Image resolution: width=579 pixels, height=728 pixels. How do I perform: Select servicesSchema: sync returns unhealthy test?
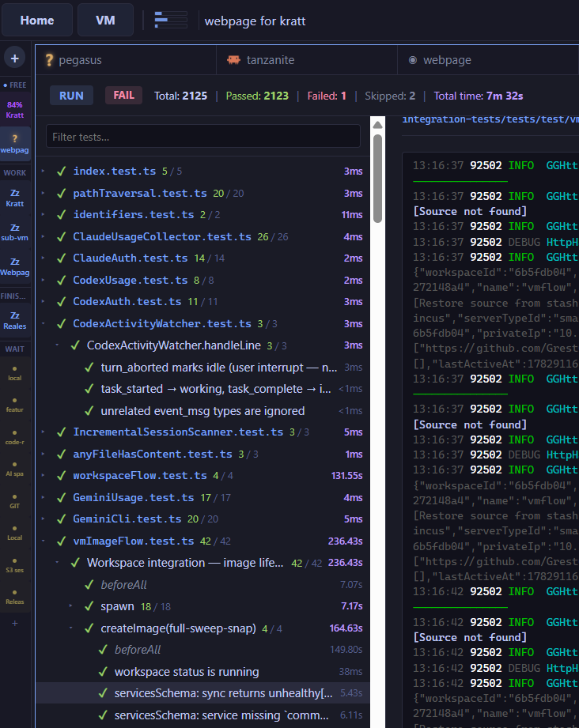(x=203, y=693)
